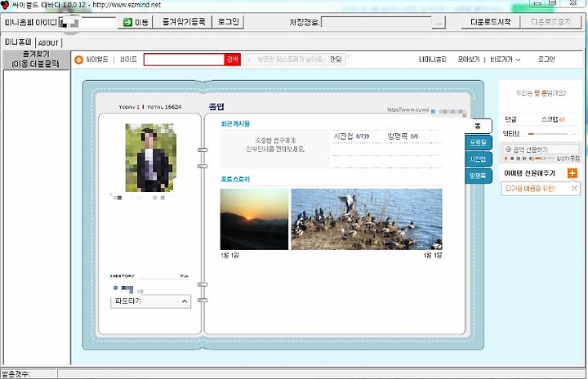Click the stop button of music player
Viewport: 588px width, 379px height.
(512, 158)
